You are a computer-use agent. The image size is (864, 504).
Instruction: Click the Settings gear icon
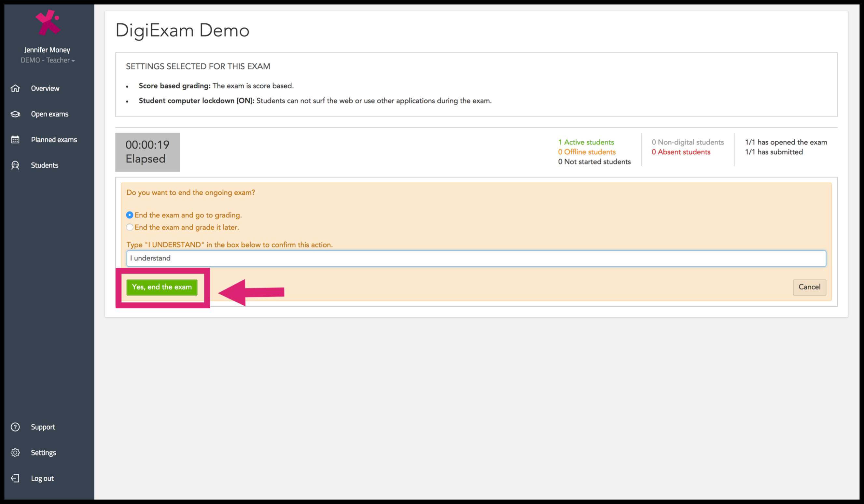click(15, 453)
